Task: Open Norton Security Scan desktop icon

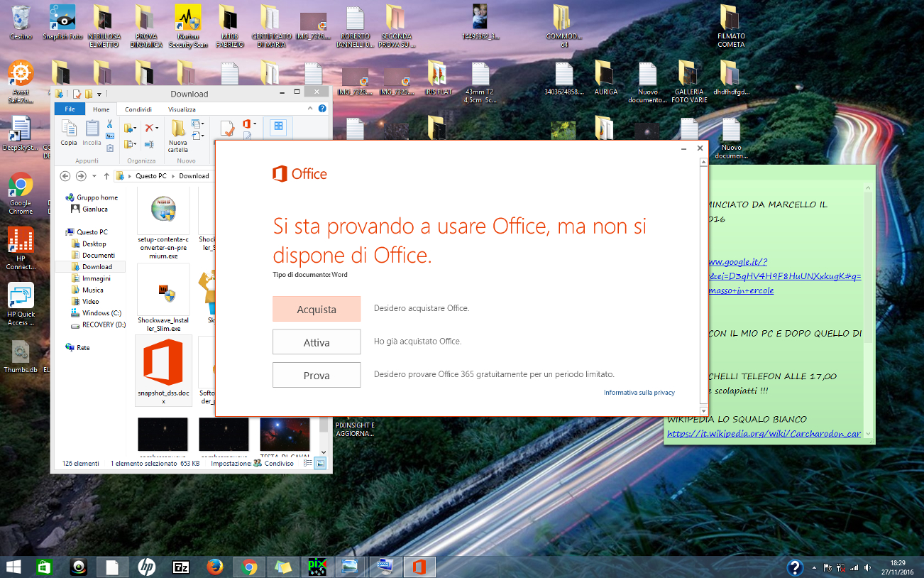Action: (188, 26)
